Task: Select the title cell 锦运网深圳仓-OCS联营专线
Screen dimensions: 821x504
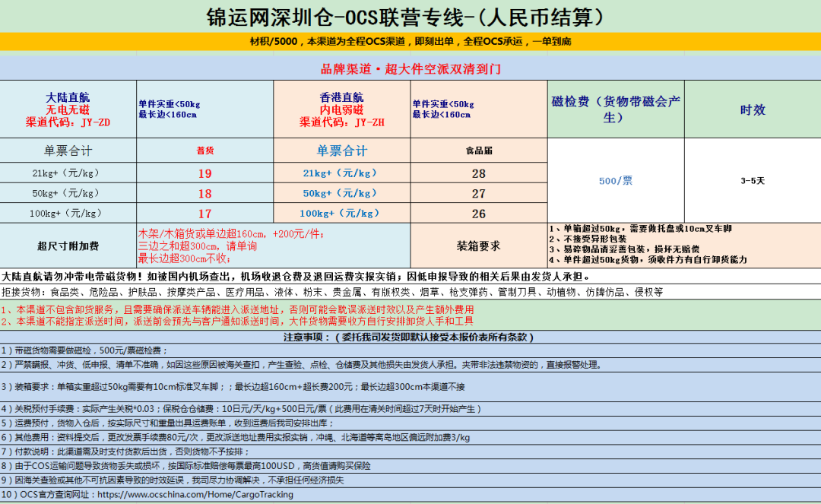Action: click(x=410, y=16)
